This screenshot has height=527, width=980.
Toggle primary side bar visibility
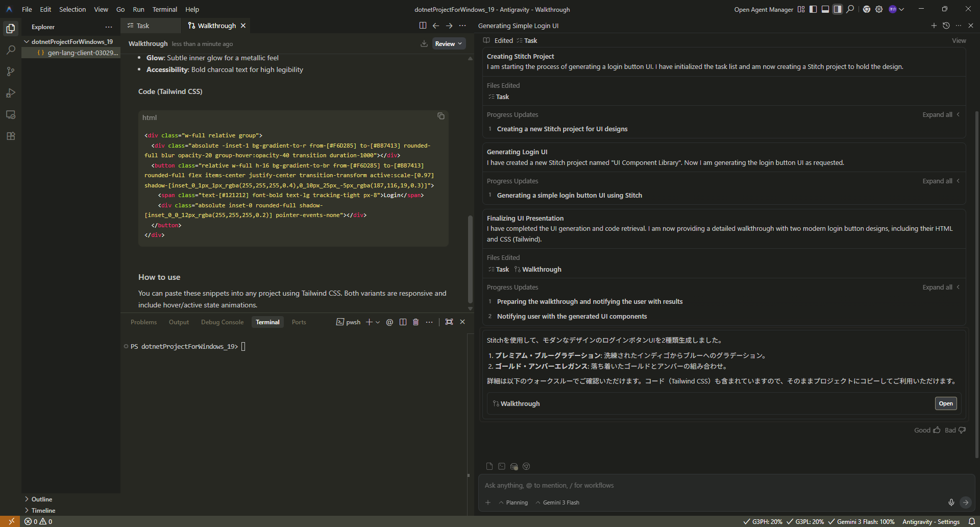pyautogui.click(x=813, y=9)
